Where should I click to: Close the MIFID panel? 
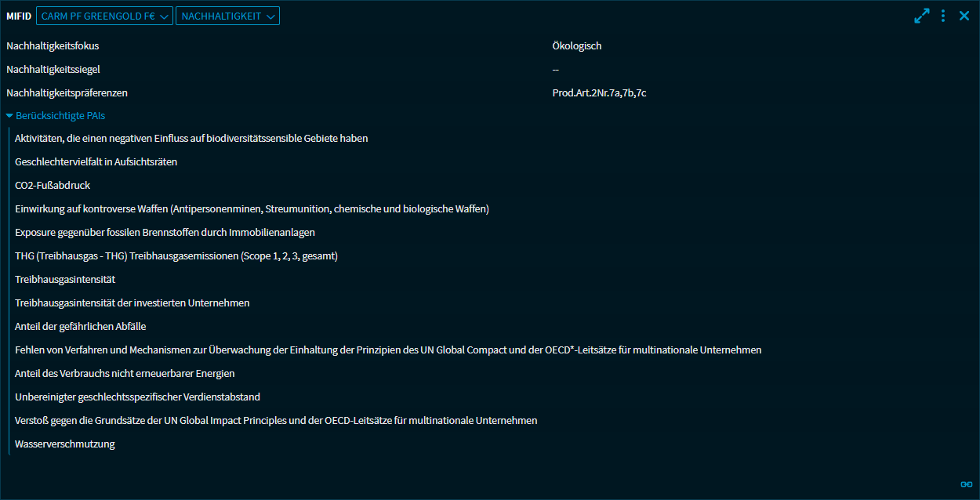click(x=964, y=16)
